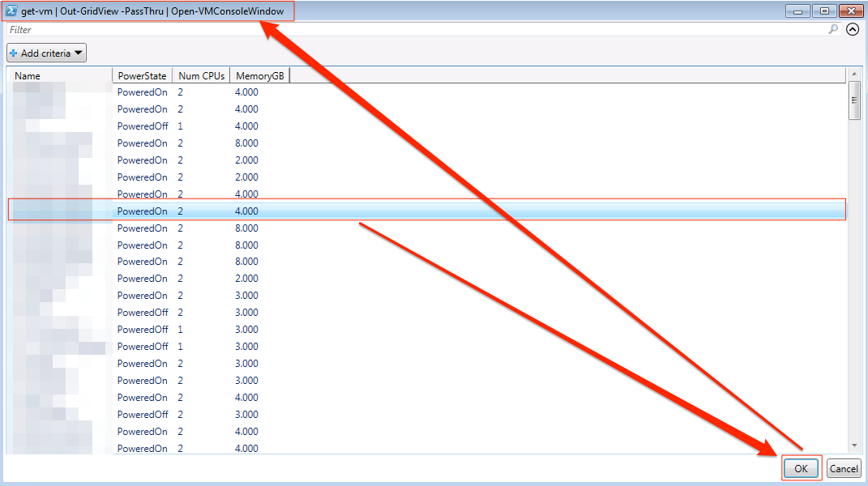
Task: Select the first PoweredOff VM row
Action: (x=405, y=126)
